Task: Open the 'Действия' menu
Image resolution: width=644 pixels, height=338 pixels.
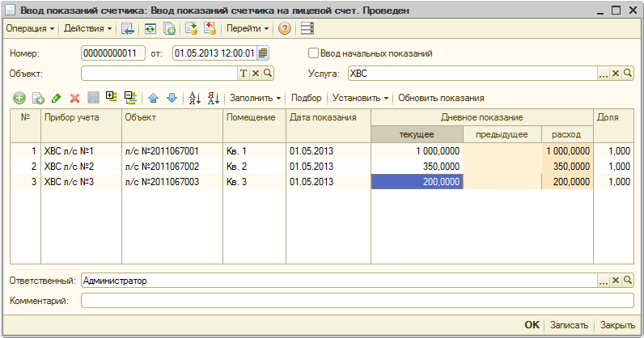Action: (87, 28)
